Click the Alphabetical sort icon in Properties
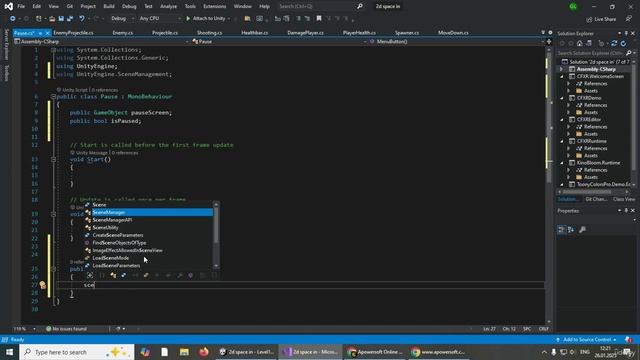640x360 pixels. 571,230
